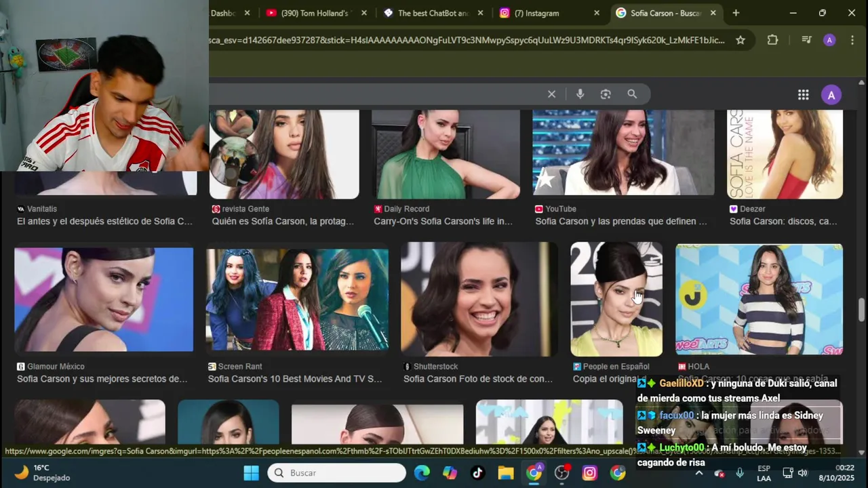Click chat username facux00
This screenshot has height=488, width=868.
(676, 415)
